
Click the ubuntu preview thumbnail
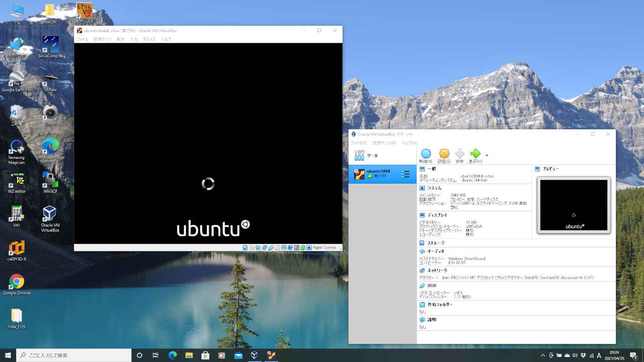click(x=574, y=205)
